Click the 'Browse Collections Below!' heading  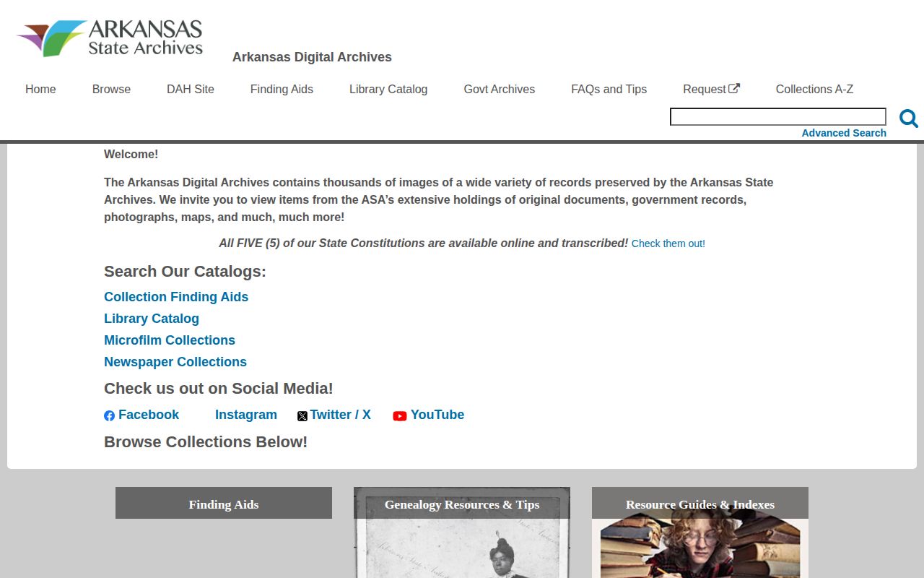(x=206, y=442)
